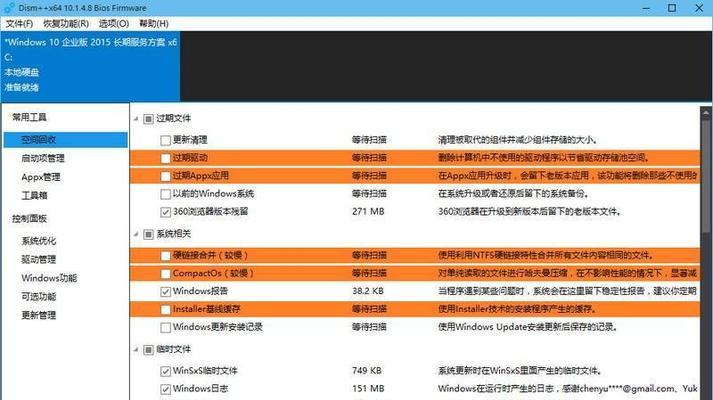
Task: Check the 硬链接合并（较慢）checkbox
Action: point(166,256)
